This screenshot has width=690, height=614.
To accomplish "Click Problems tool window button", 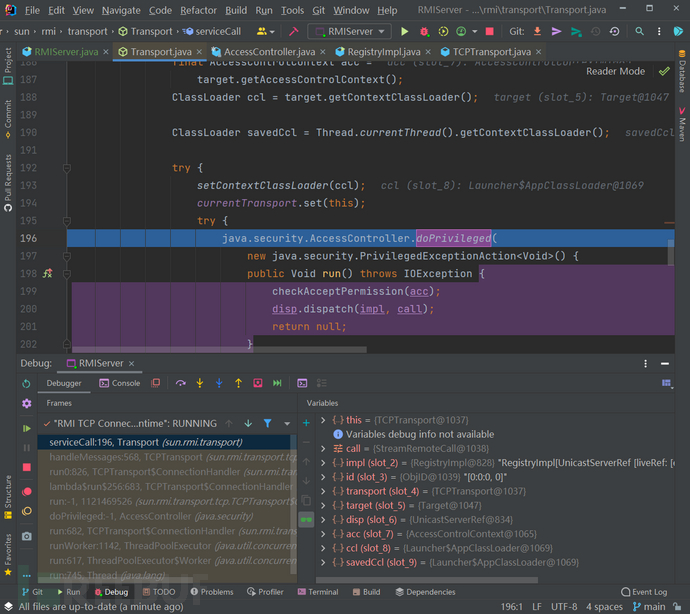I will [x=212, y=592].
